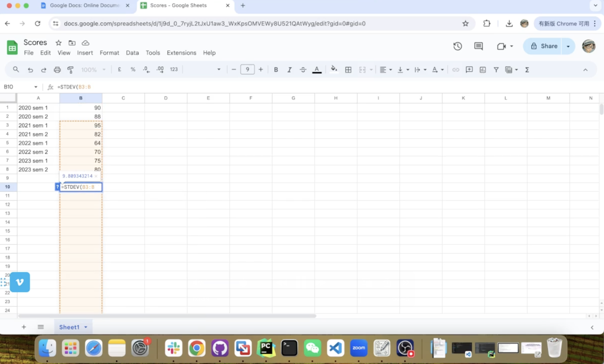The image size is (604, 364).
Task: Insert a chart icon
Action: 482,70
